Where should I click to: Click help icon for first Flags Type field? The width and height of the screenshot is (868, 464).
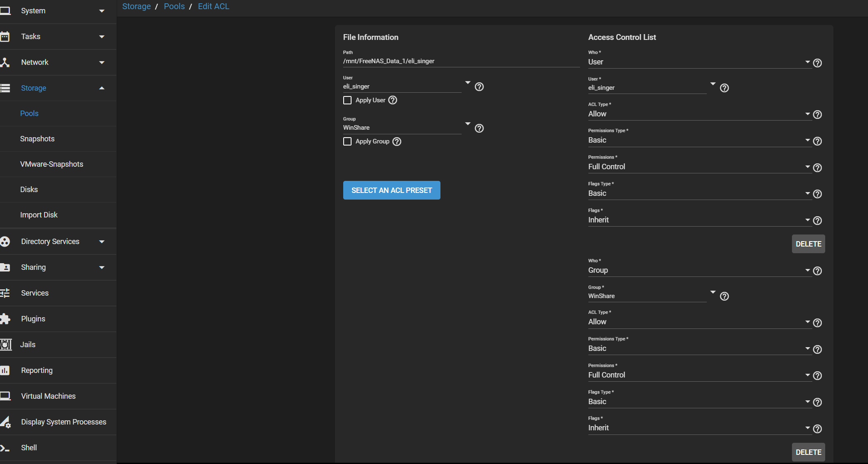click(x=817, y=194)
